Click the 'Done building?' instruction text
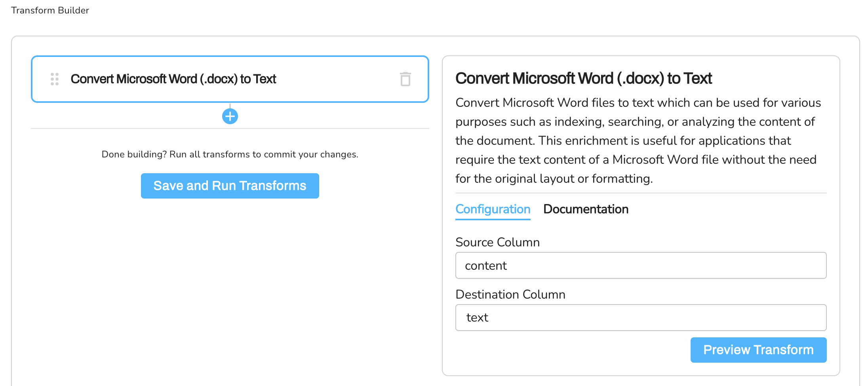The image size is (868, 386). point(230,154)
